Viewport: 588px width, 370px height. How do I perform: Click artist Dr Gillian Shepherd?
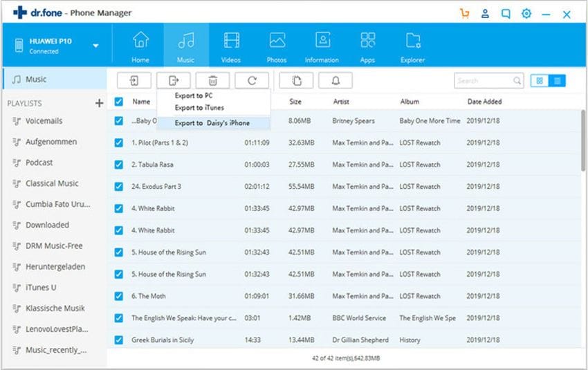coord(360,340)
